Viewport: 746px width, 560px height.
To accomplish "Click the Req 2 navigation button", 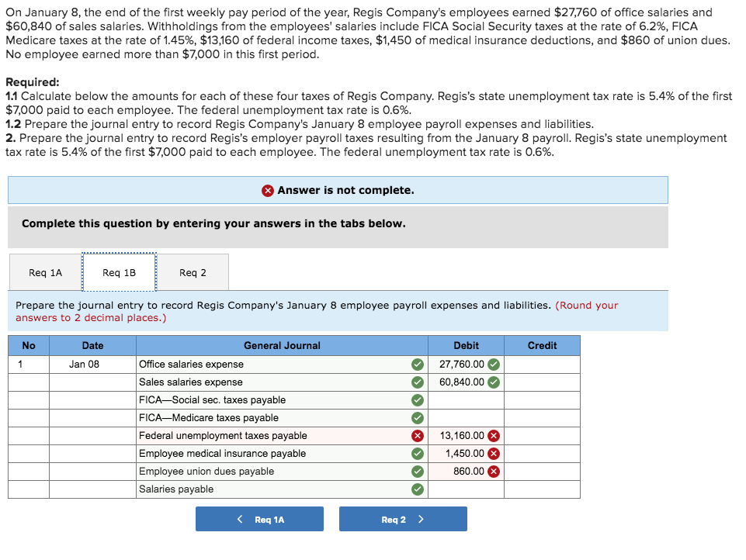I will pos(403,518).
